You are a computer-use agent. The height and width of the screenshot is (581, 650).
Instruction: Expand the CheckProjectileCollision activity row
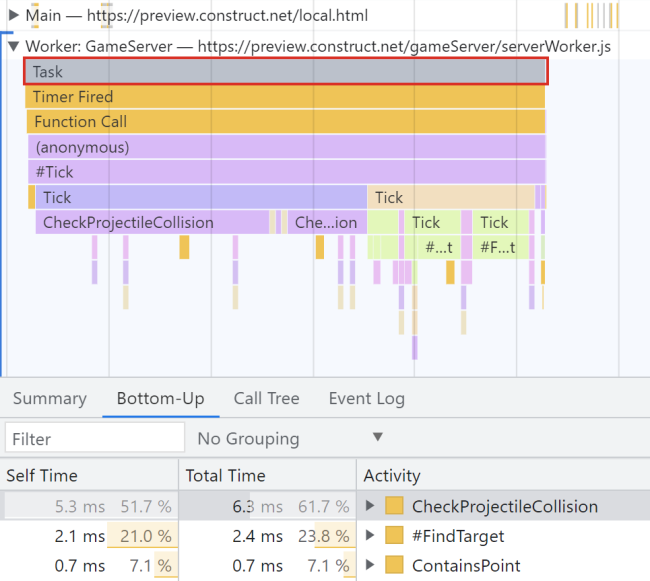coord(370,506)
